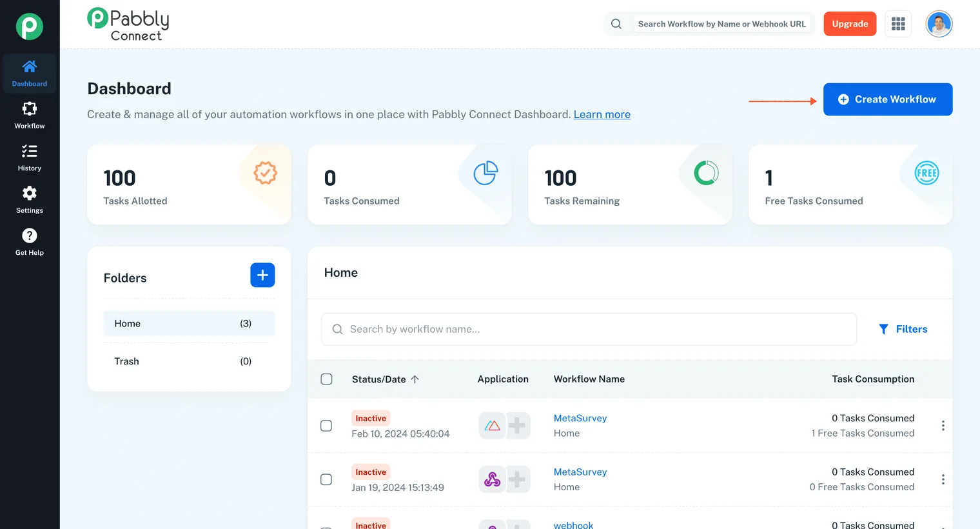The height and width of the screenshot is (529, 980).
Task: Add a new folder with plus button
Action: [262, 275]
